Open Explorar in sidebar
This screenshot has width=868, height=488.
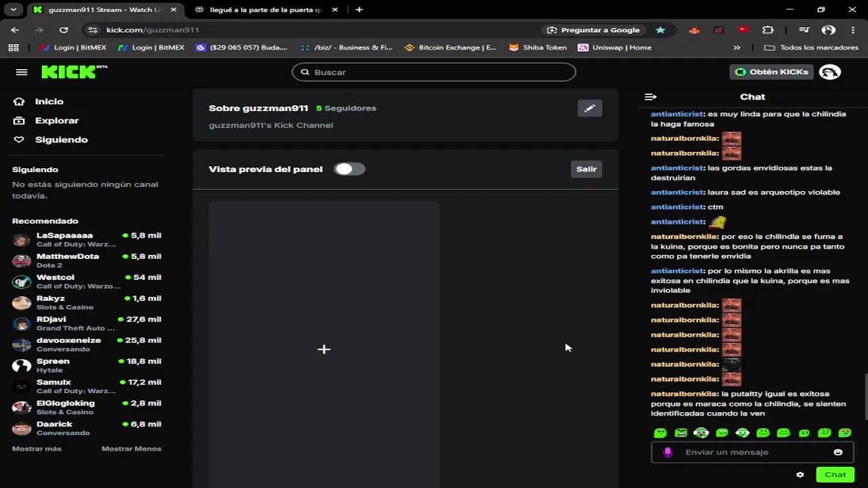pyautogui.click(x=46, y=121)
